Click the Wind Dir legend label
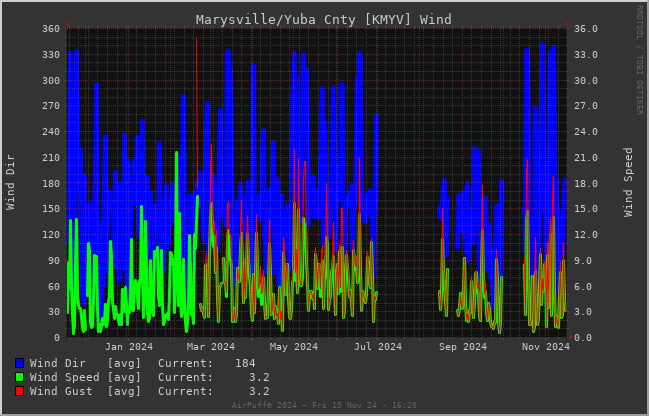649x416 pixels. click(58, 363)
